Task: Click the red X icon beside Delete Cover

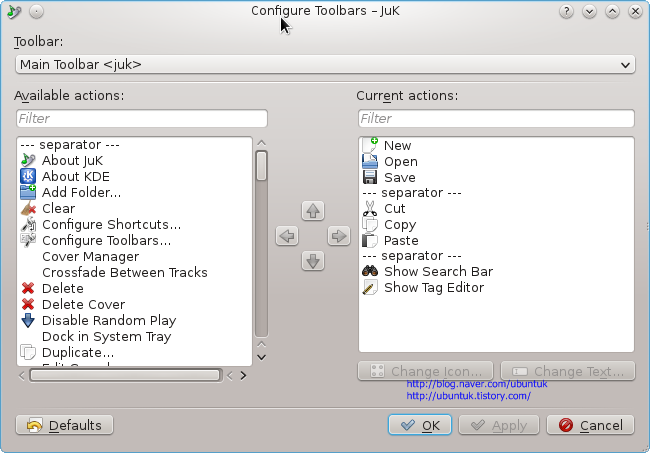Action: 28,304
